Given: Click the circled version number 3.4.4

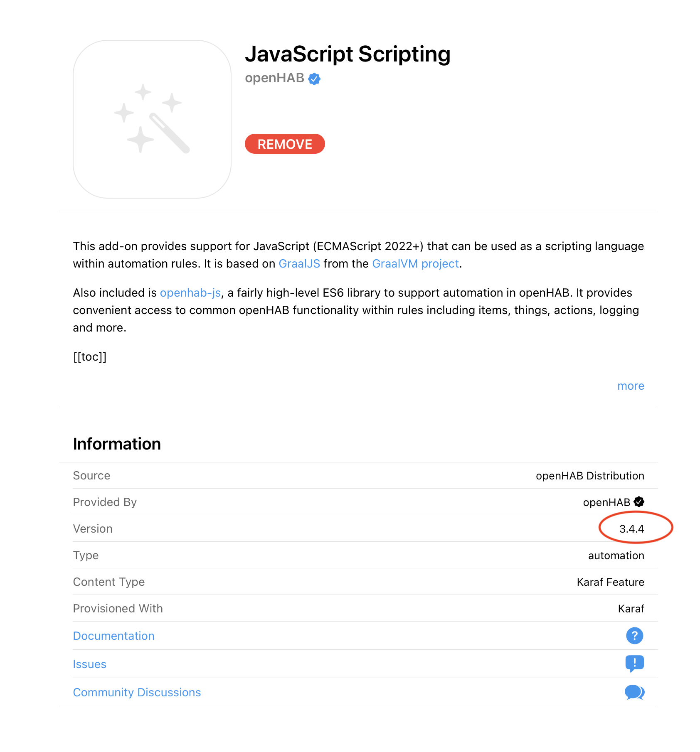Looking at the screenshot, I should (x=631, y=529).
